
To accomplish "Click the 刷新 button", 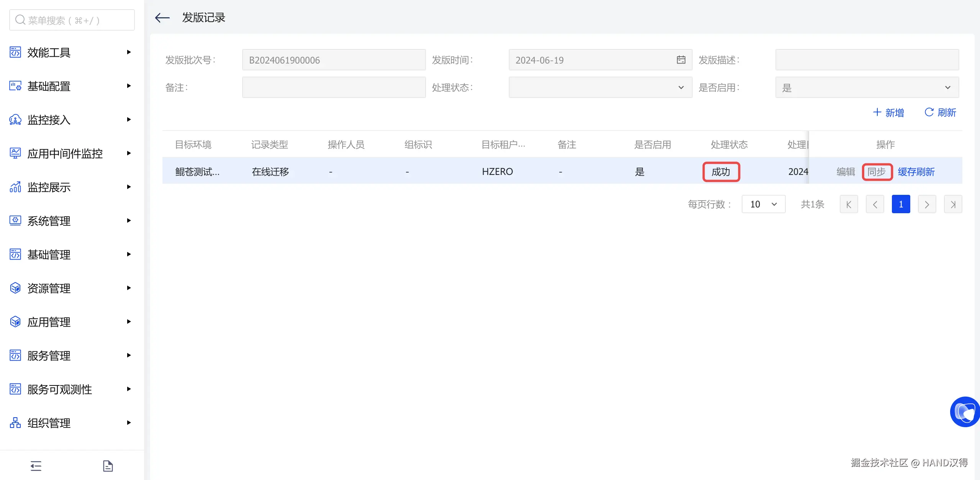I will (x=941, y=113).
